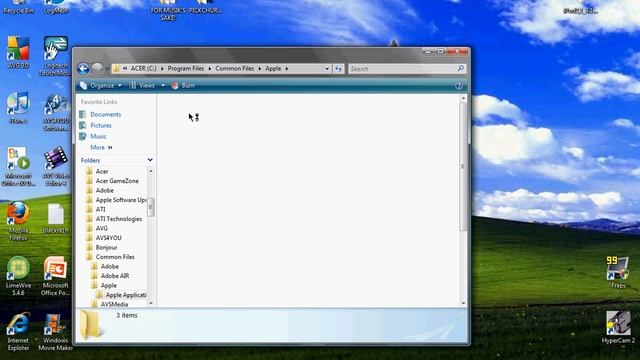Launch Microsoft Office PowerPoint shortcut
The height and width of the screenshot is (360, 640).
56,276
